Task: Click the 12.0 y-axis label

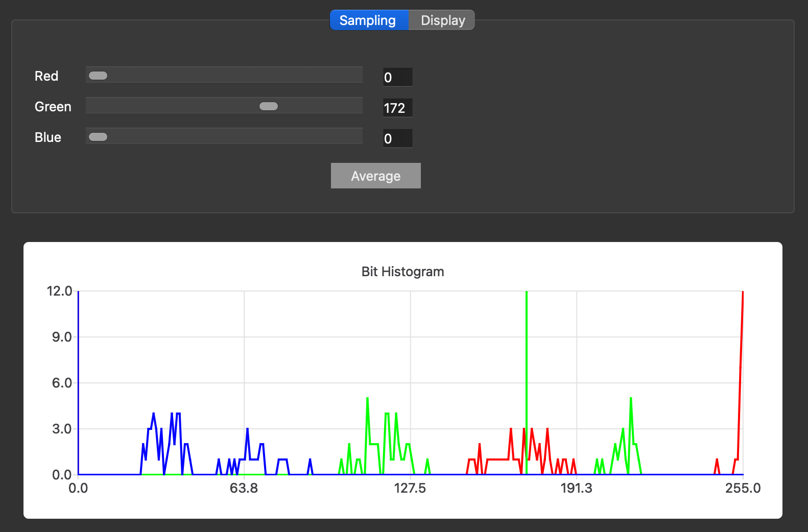Action: (59, 291)
